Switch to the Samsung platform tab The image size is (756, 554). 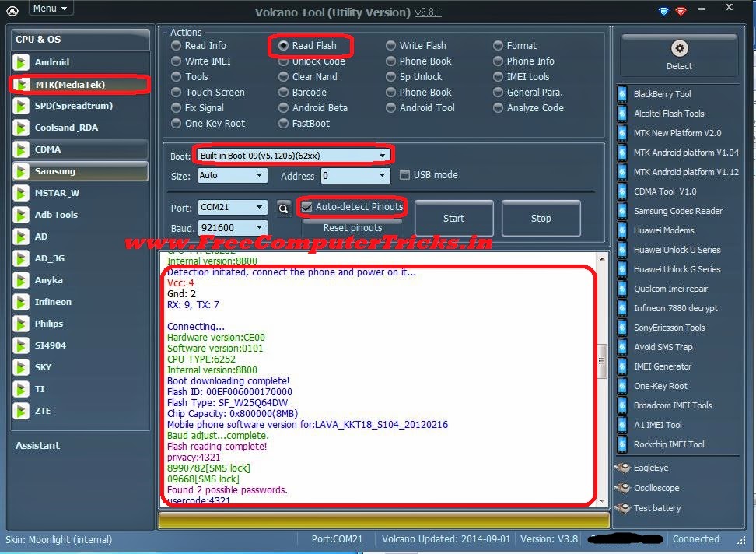pos(80,171)
